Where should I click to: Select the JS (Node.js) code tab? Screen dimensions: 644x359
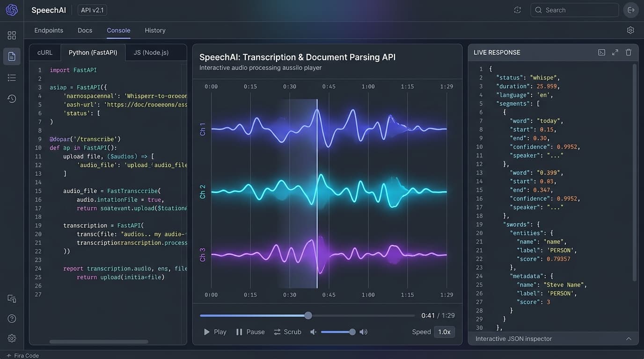(151, 52)
